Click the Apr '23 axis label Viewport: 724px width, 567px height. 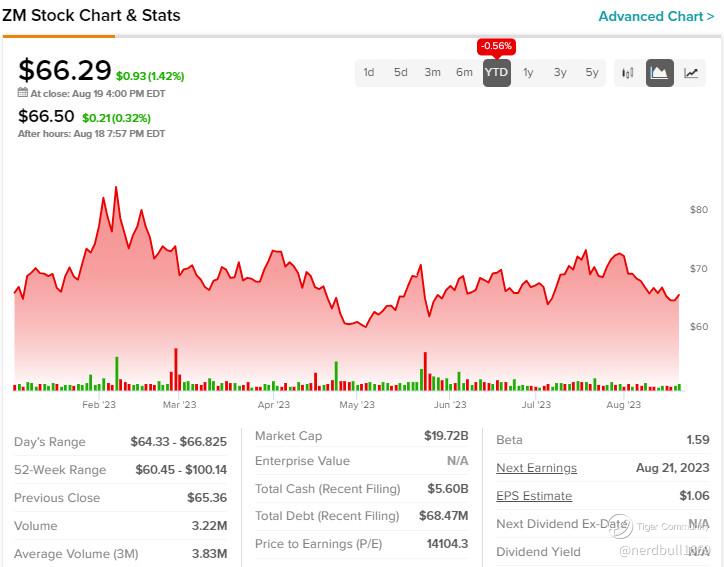(x=274, y=405)
